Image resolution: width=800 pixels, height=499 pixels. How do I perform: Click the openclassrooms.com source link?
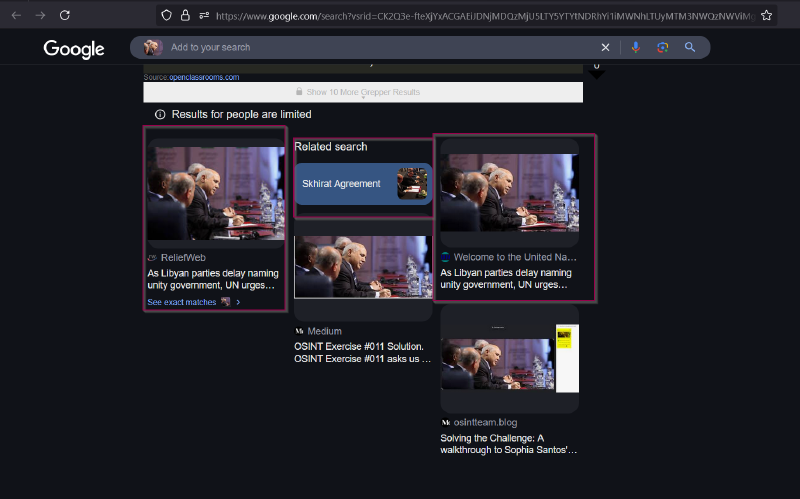click(203, 77)
